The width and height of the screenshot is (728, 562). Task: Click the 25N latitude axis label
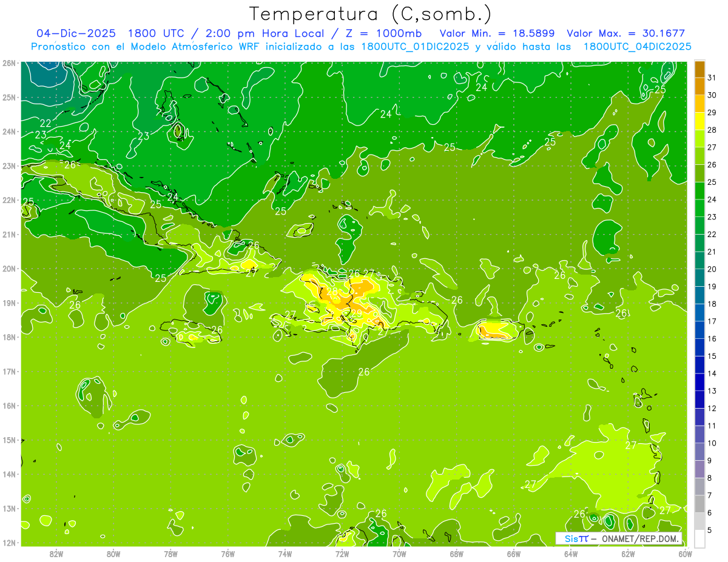pos(8,98)
